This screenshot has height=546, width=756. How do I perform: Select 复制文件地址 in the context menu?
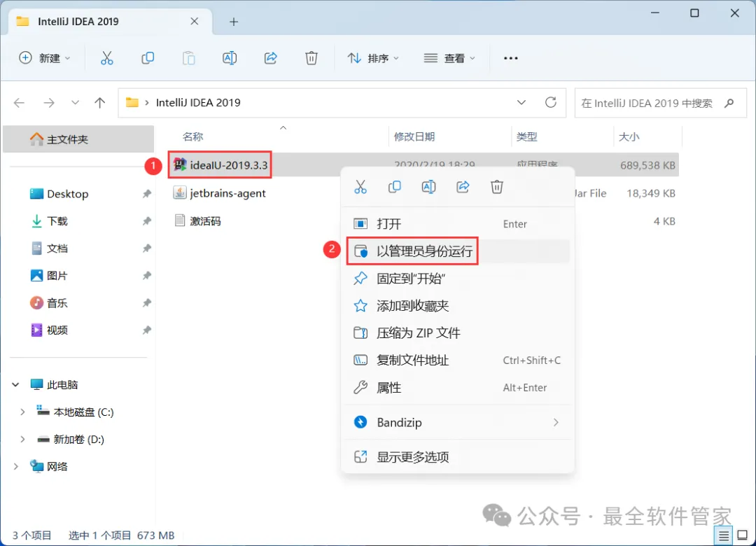click(x=458, y=360)
